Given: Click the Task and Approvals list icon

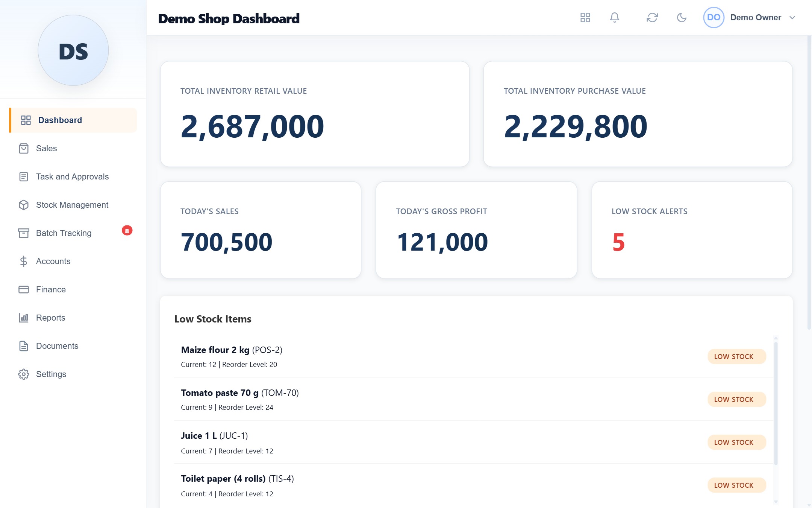Looking at the screenshot, I should click(x=24, y=176).
